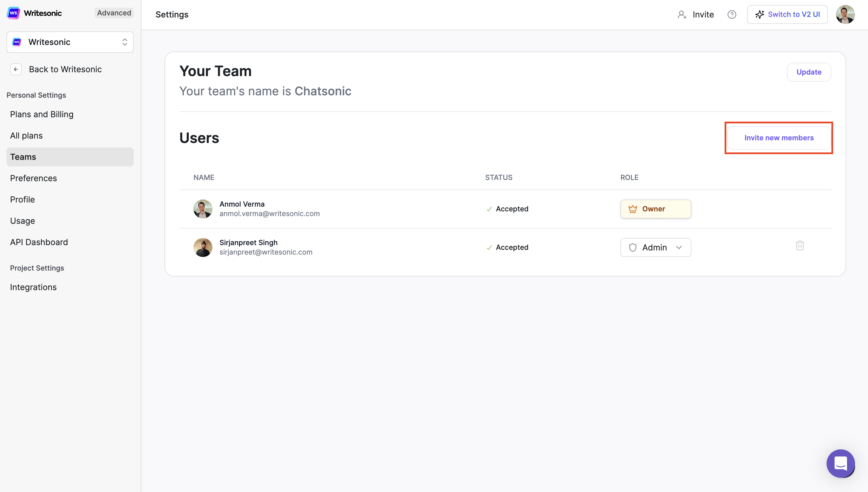Click the Advanced plan badge

tap(114, 13)
